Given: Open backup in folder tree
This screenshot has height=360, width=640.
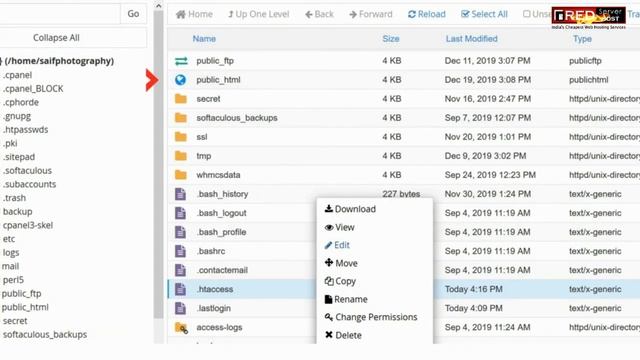Looking at the screenshot, I should click(x=18, y=212).
